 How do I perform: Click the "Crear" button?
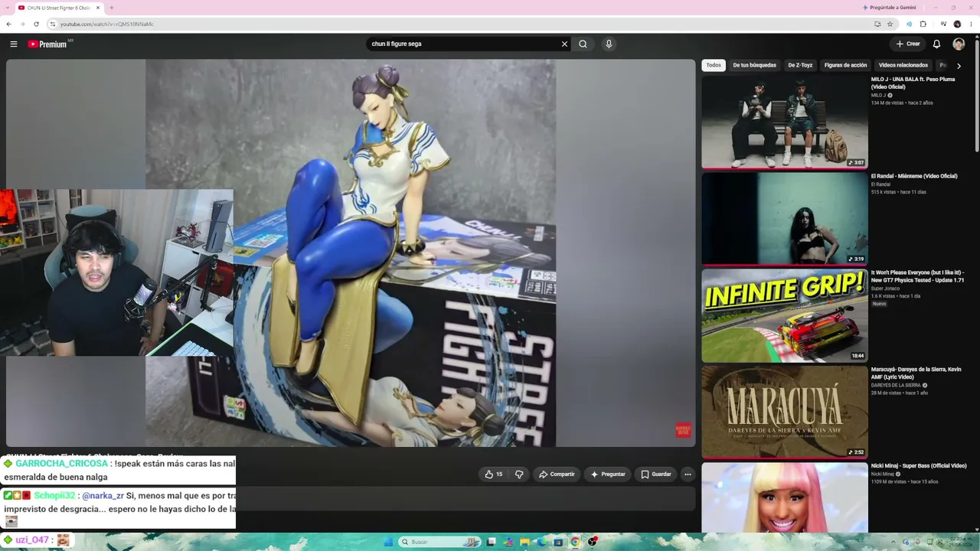(908, 44)
